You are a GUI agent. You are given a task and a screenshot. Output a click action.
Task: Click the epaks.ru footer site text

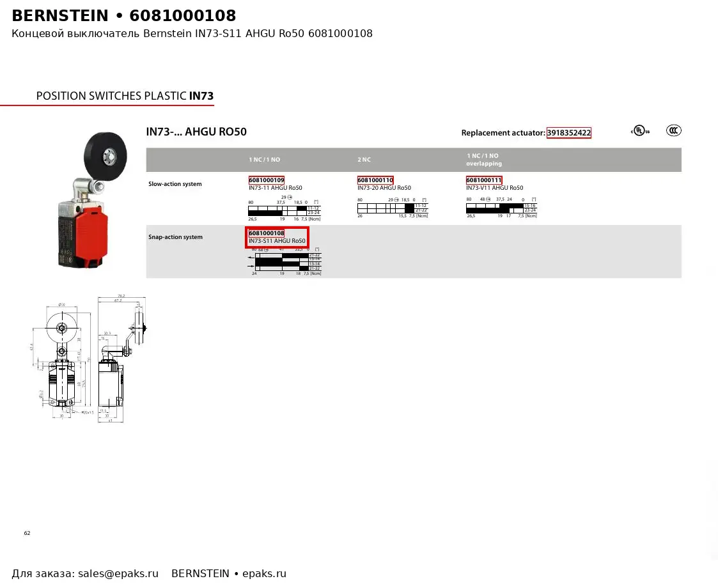pos(264,574)
